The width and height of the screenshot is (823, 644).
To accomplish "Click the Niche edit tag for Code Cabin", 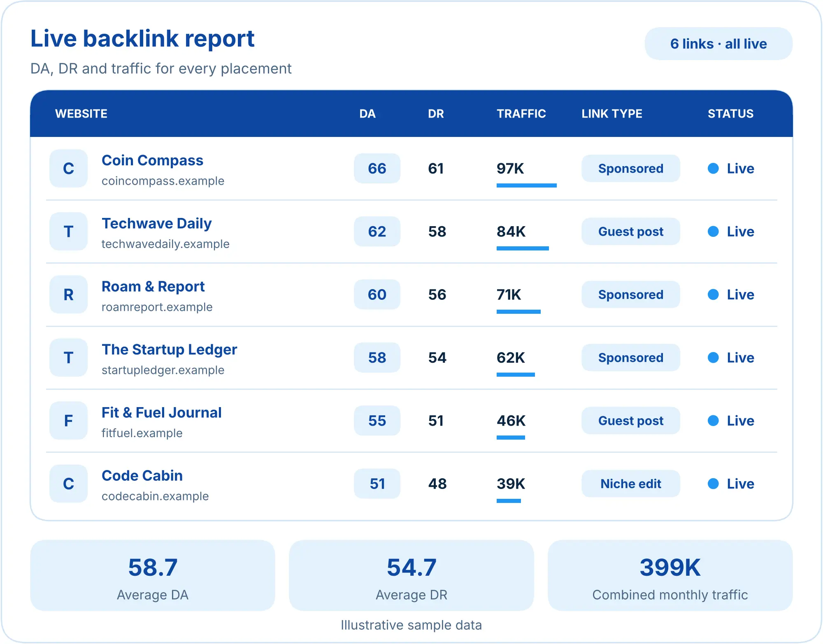I will (630, 484).
